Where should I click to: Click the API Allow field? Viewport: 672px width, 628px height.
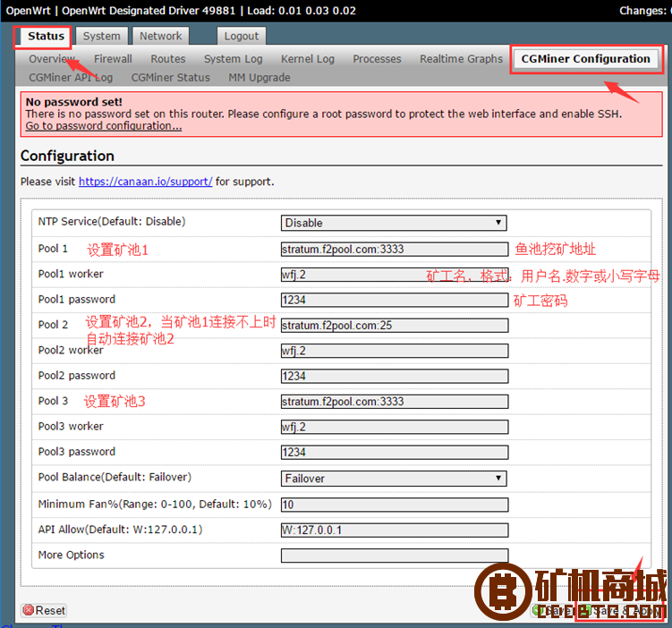click(395, 530)
